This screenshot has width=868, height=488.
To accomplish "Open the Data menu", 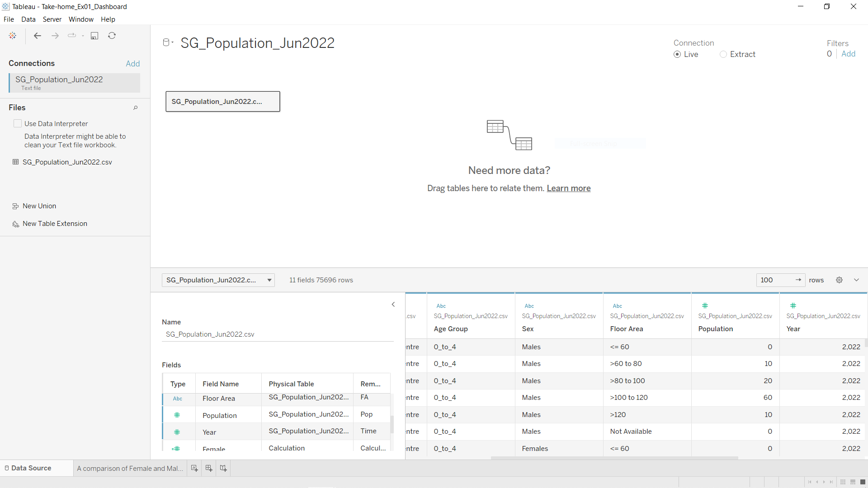I will tap(28, 19).
